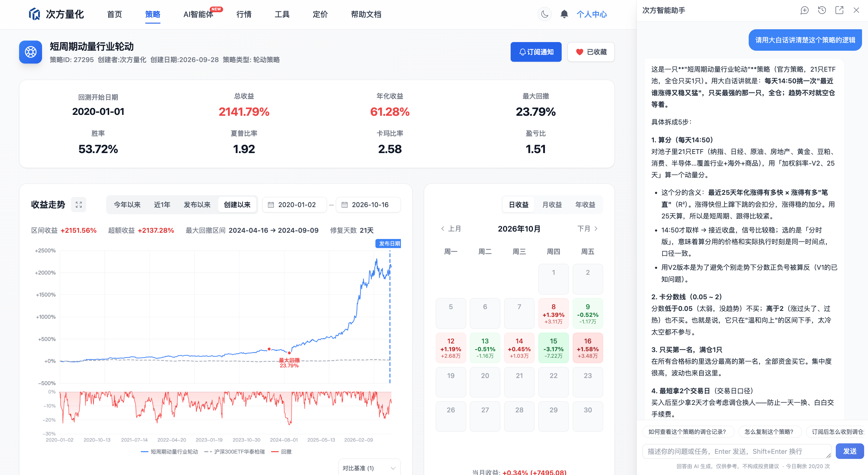This screenshot has width=868, height=475.
Task: Focus the assistant message input field
Action: [x=736, y=451]
